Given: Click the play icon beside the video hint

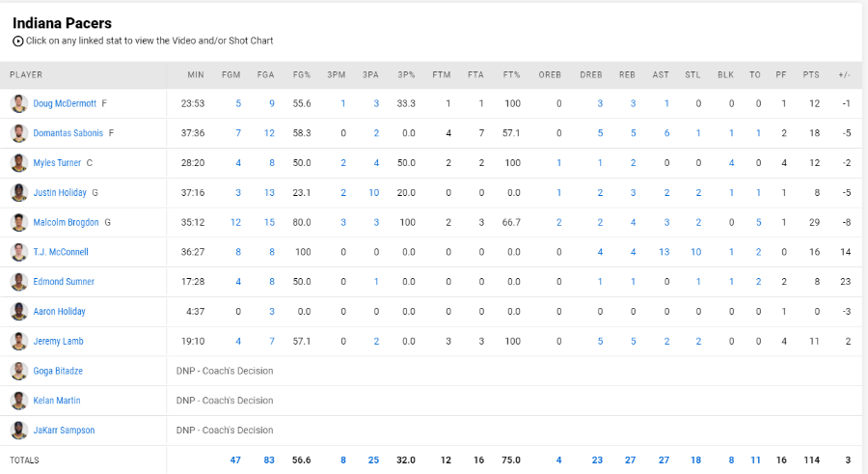Looking at the screenshot, I should point(17,41).
